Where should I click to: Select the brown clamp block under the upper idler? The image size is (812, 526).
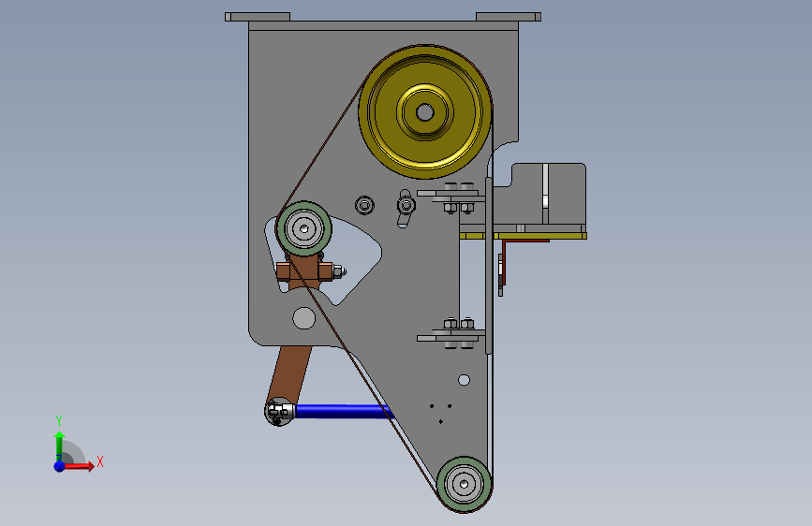304,271
